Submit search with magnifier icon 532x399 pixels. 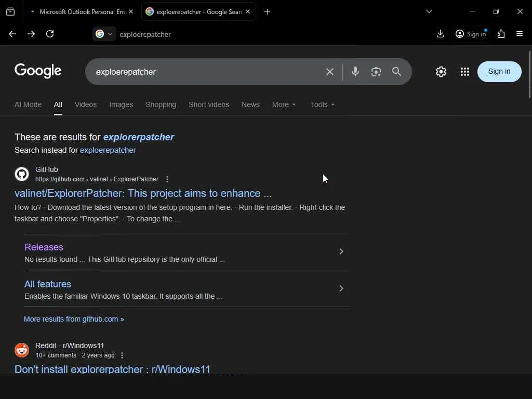396,72
